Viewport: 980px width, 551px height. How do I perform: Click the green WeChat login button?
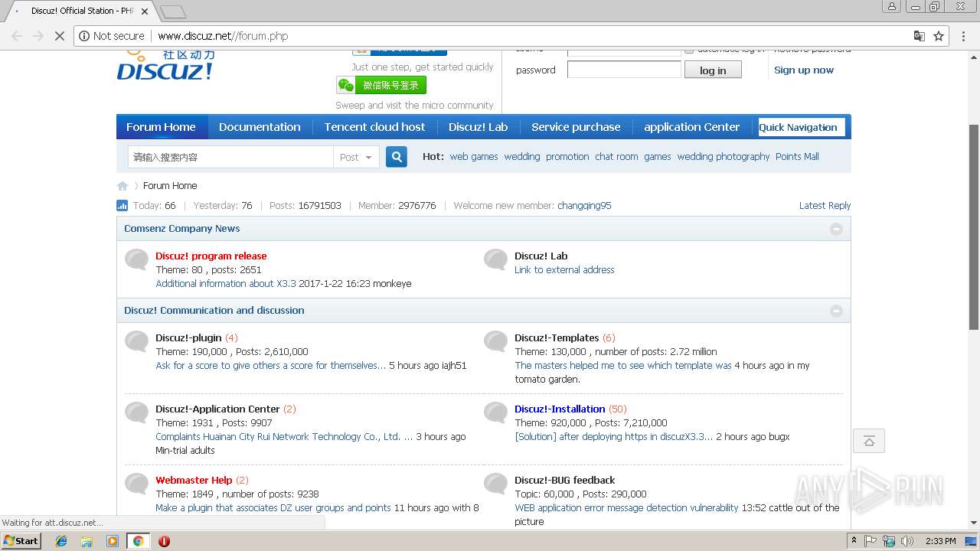(x=381, y=85)
